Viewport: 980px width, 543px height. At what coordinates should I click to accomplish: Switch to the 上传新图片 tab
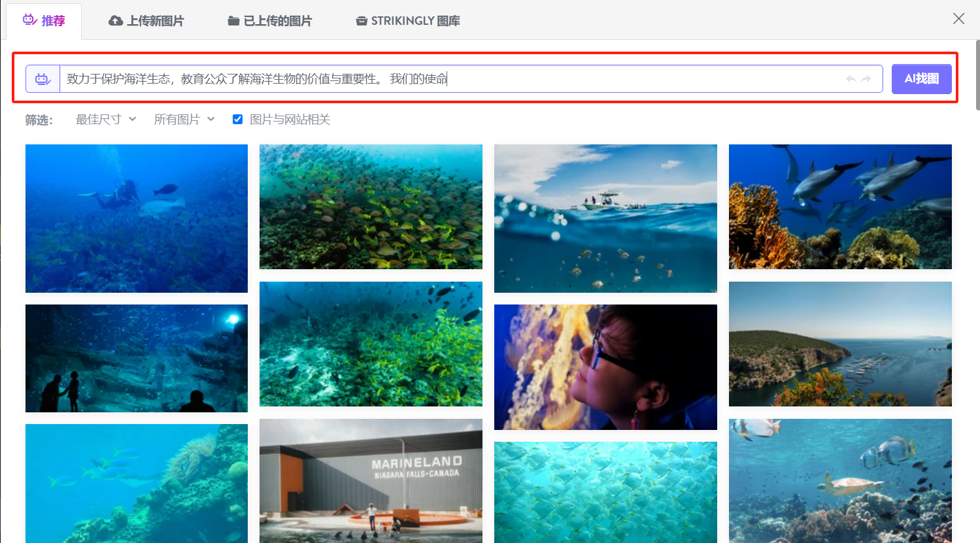coord(146,21)
